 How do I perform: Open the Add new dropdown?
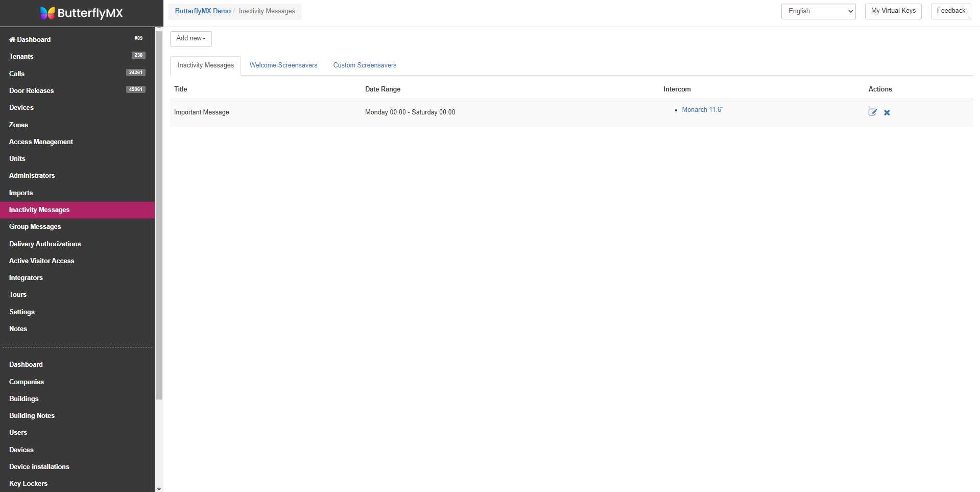click(x=191, y=38)
